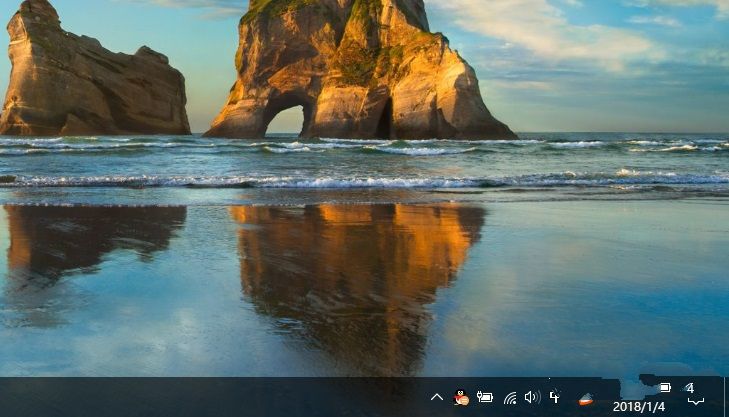Click the power plug battery tray icon
This screenshot has height=417, width=729.
click(485, 398)
